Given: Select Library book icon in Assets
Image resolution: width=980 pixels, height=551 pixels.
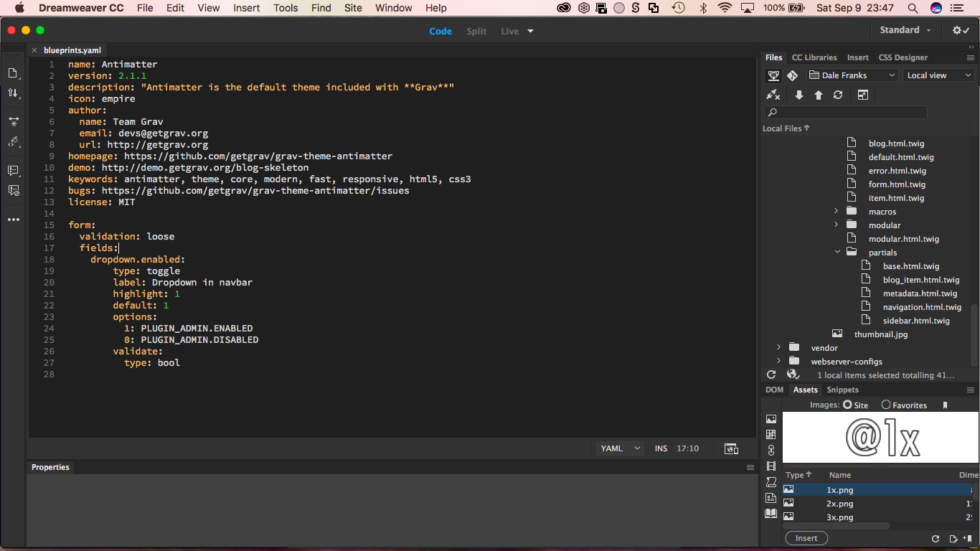Looking at the screenshot, I should pos(771,514).
